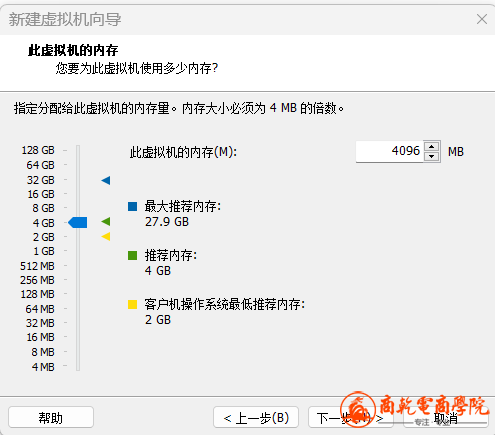The width and height of the screenshot is (495, 435).
Task: Set slider to the 128 GB tick
Action: coord(78,150)
